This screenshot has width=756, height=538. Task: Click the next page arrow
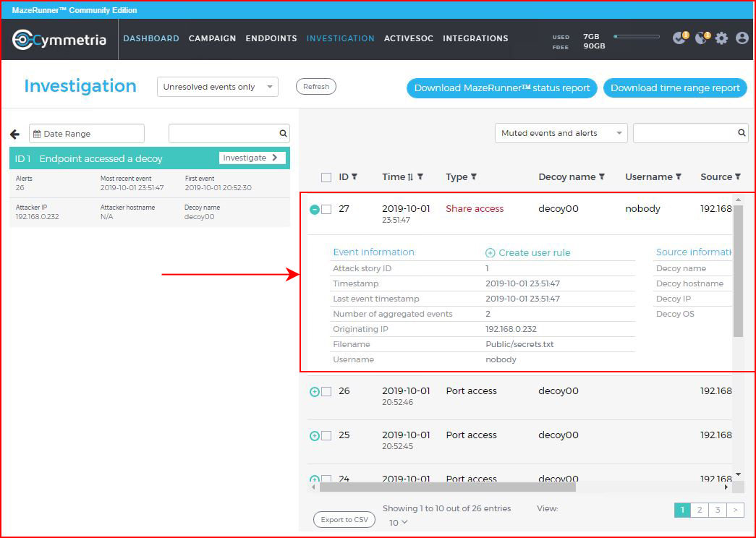click(x=735, y=510)
